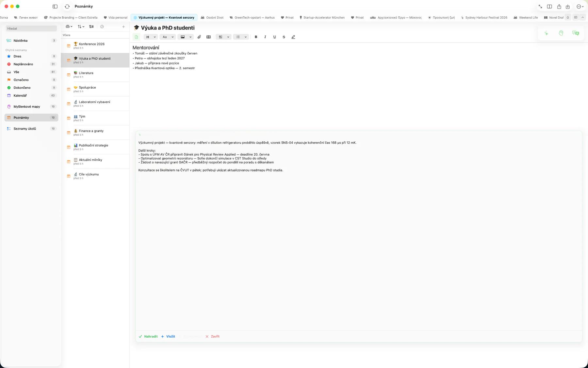Open the more options ellipsis menu

click(x=580, y=7)
